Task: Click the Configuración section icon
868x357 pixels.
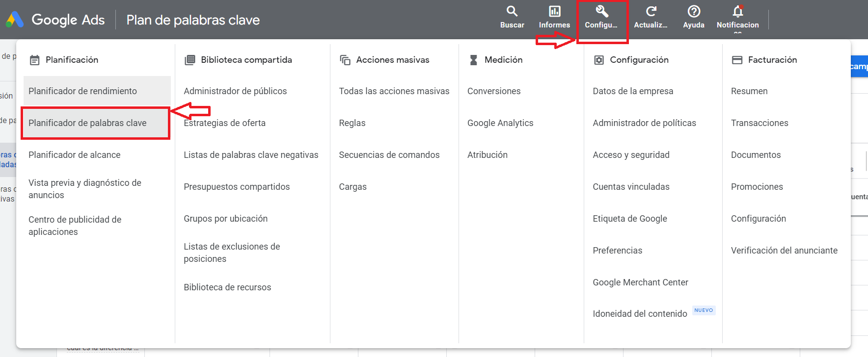Action: point(599,60)
